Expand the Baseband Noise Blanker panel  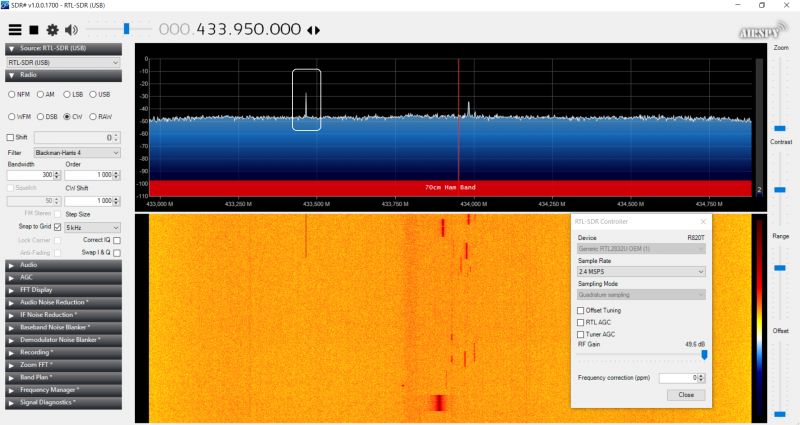(63, 328)
